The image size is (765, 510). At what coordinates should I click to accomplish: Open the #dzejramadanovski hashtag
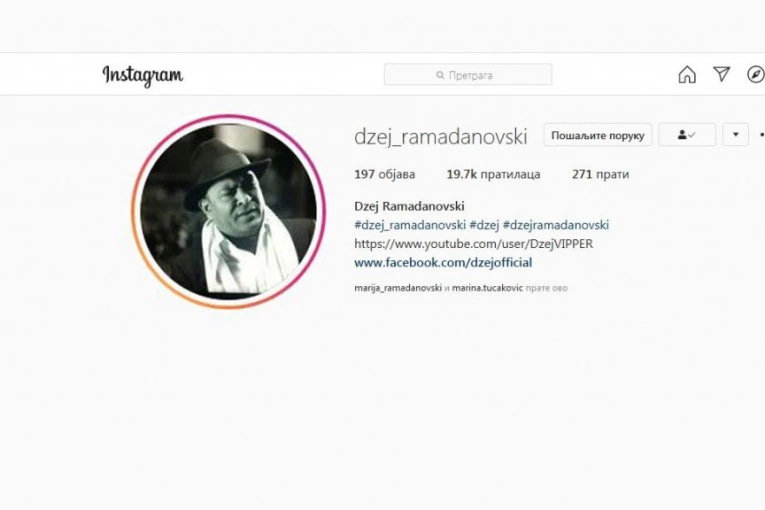pos(556,225)
